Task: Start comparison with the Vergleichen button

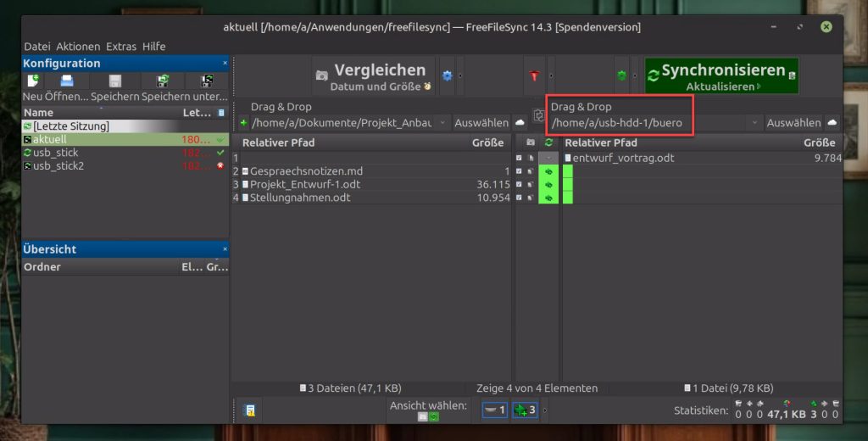Action: pos(375,75)
